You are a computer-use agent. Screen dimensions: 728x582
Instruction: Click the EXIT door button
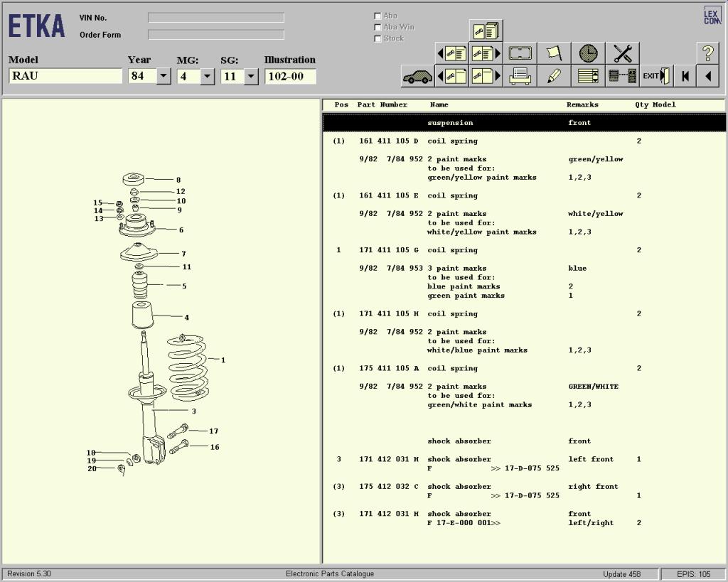coord(656,76)
